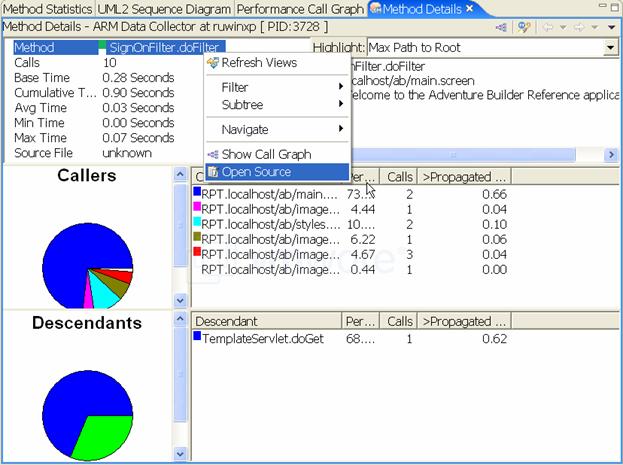
Task: Open the back history dropdown arrow
Action: tap(563, 27)
